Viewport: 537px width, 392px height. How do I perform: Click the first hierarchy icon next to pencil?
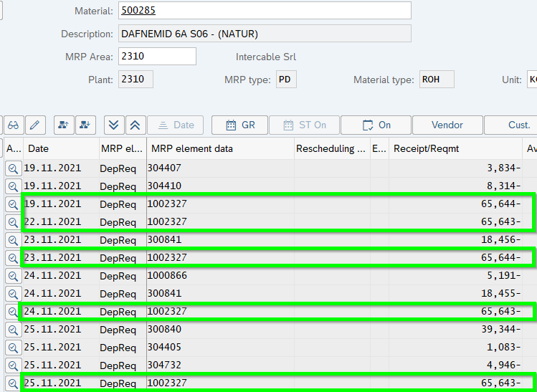pyautogui.click(x=65, y=125)
